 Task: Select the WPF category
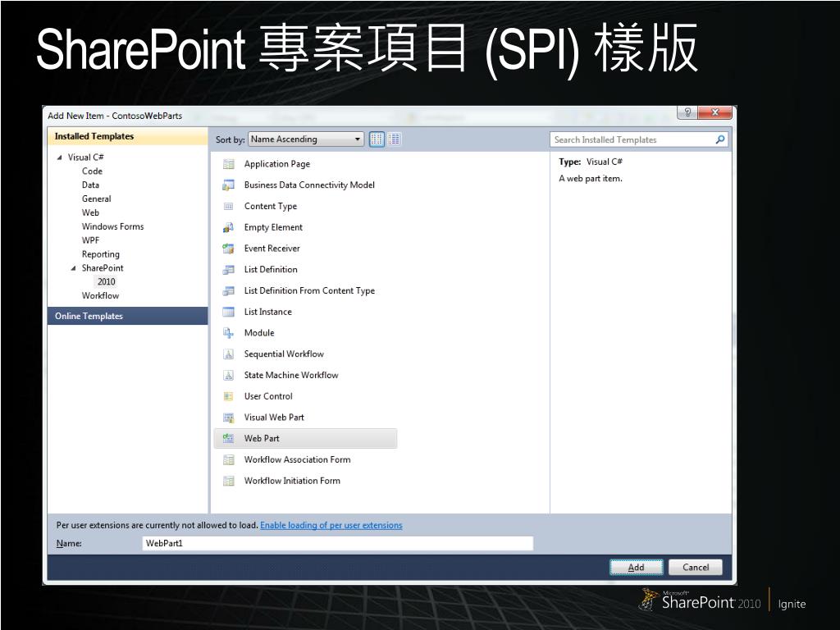(x=90, y=241)
